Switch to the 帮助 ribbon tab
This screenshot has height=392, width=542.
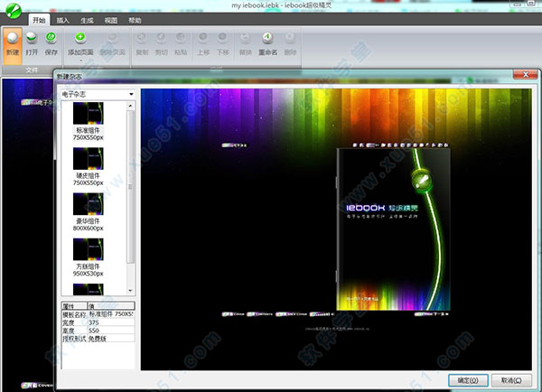(135, 21)
